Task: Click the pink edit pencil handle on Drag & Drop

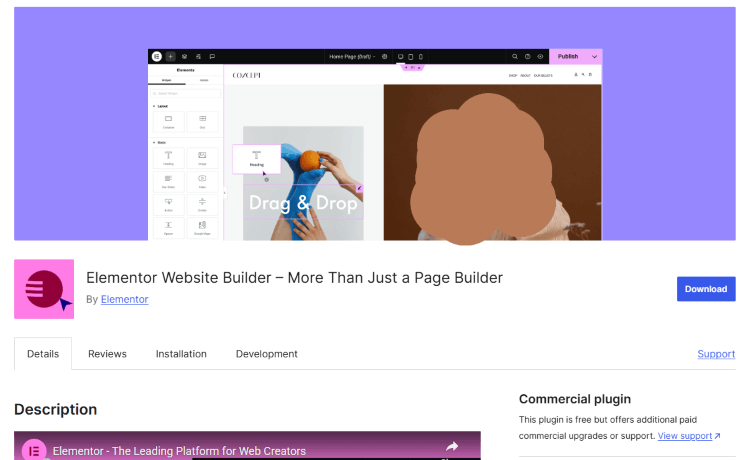Action: click(x=359, y=188)
